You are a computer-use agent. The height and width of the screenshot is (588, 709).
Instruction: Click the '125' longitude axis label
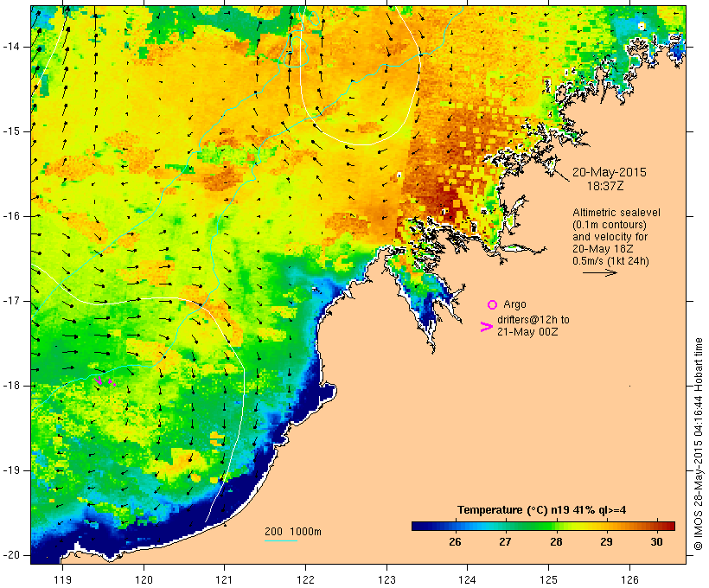549,579
